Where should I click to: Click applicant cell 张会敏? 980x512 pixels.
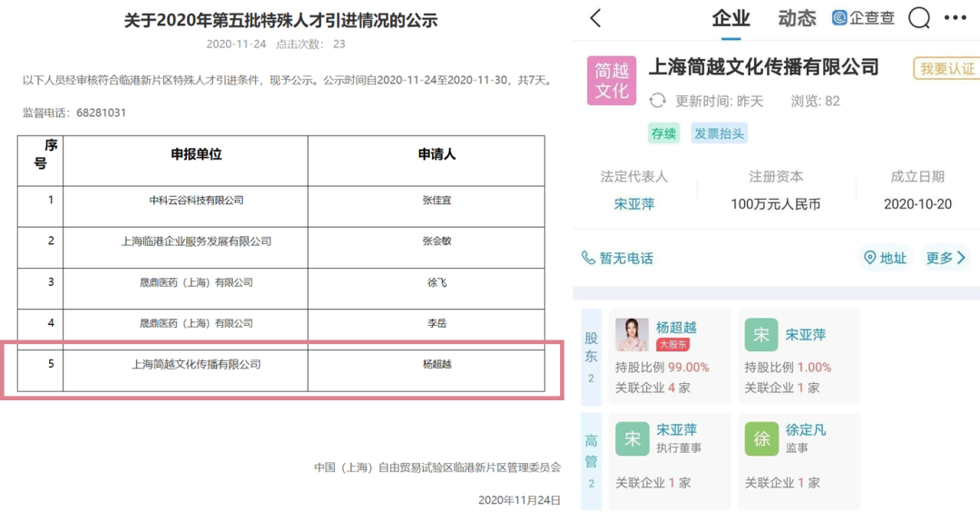tap(436, 241)
